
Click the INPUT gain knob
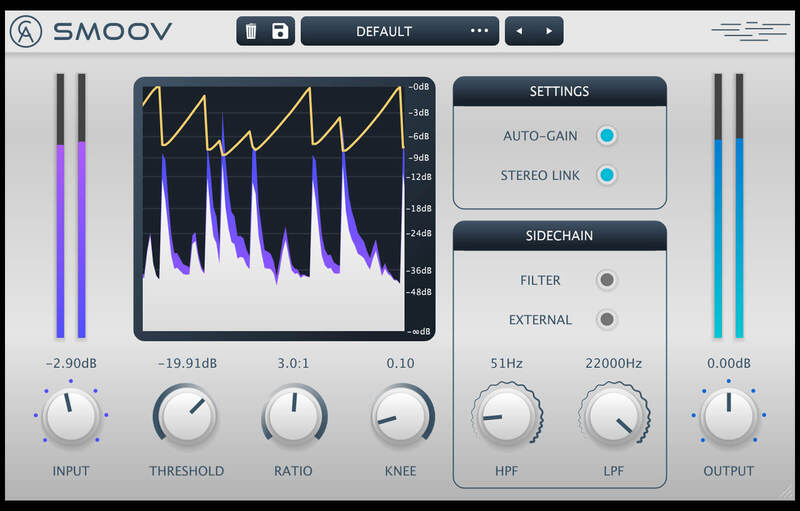click(x=71, y=416)
